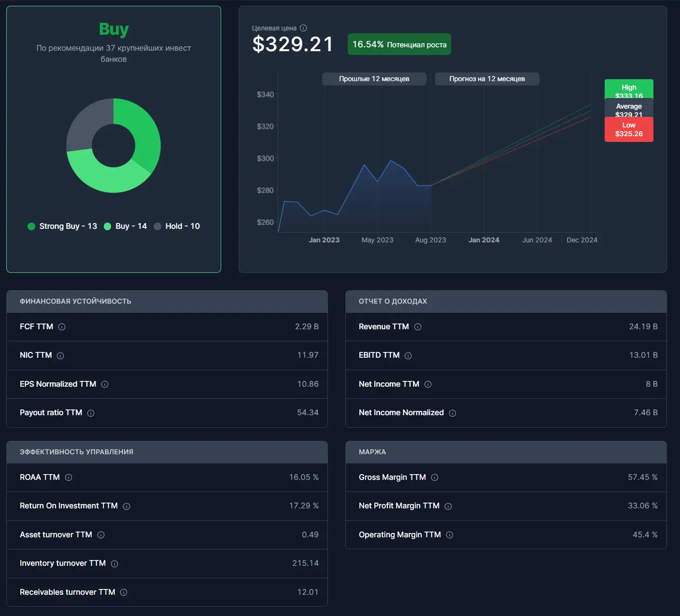The width and height of the screenshot is (680, 616).
Task: Select the Прошлые 12 месяцев label
Action: coord(374,79)
